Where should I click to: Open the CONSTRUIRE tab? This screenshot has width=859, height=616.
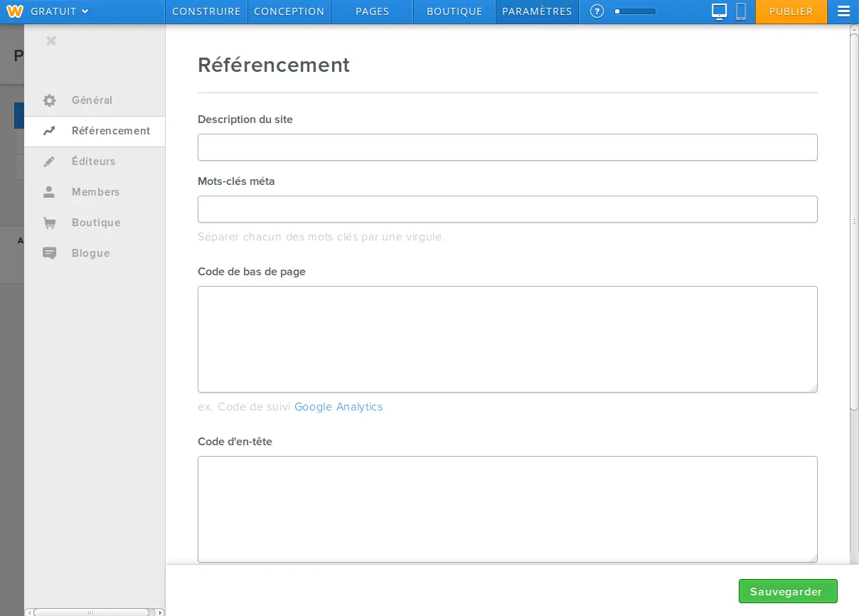(x=206, y=11)
